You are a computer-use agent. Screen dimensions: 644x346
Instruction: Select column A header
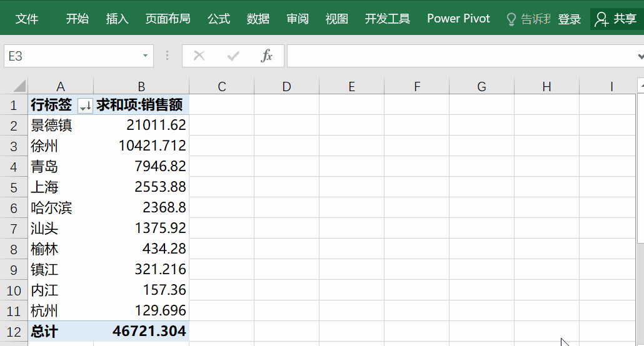(61, 86)
